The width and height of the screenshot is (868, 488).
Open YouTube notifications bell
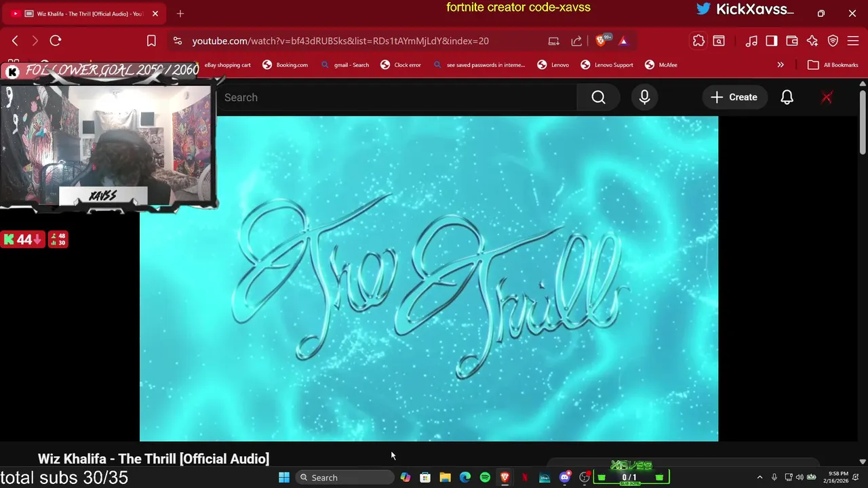click(x=787, y=98)
